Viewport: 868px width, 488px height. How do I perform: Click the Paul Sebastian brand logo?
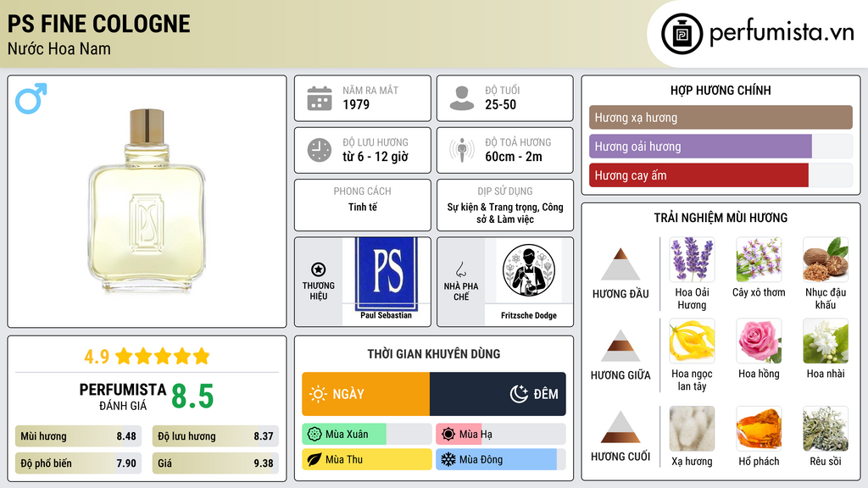point(387,274)
